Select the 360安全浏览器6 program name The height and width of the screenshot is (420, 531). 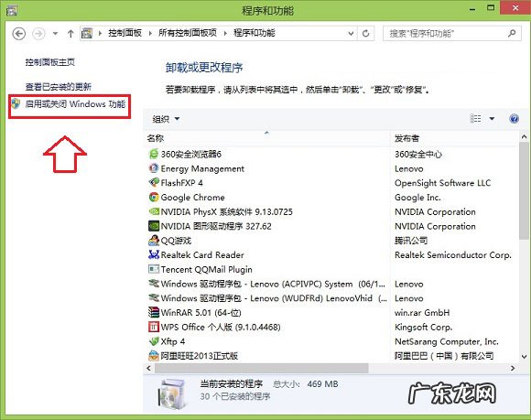191,155
